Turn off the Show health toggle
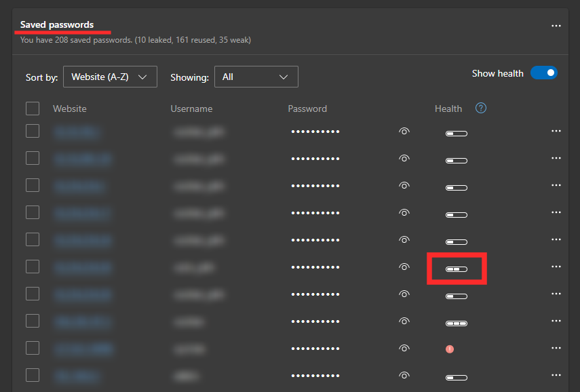This screenshot has height=392, width=580. (x=543, y=73)
